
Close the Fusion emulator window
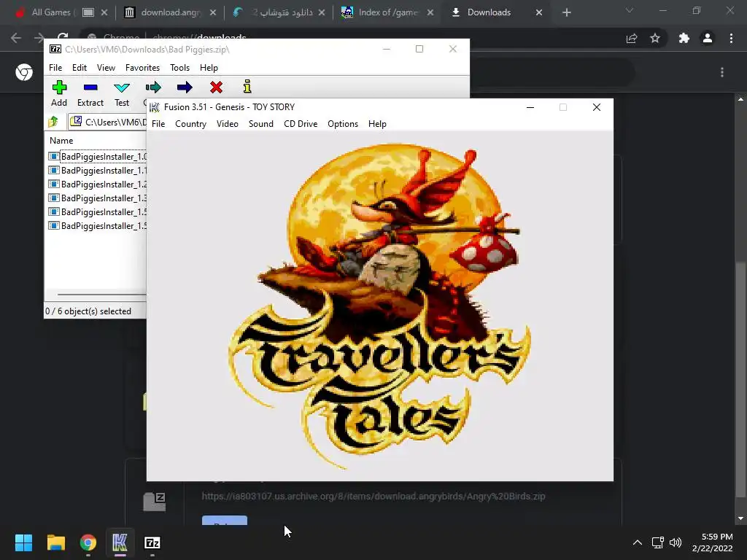click(x=597, y=107)
